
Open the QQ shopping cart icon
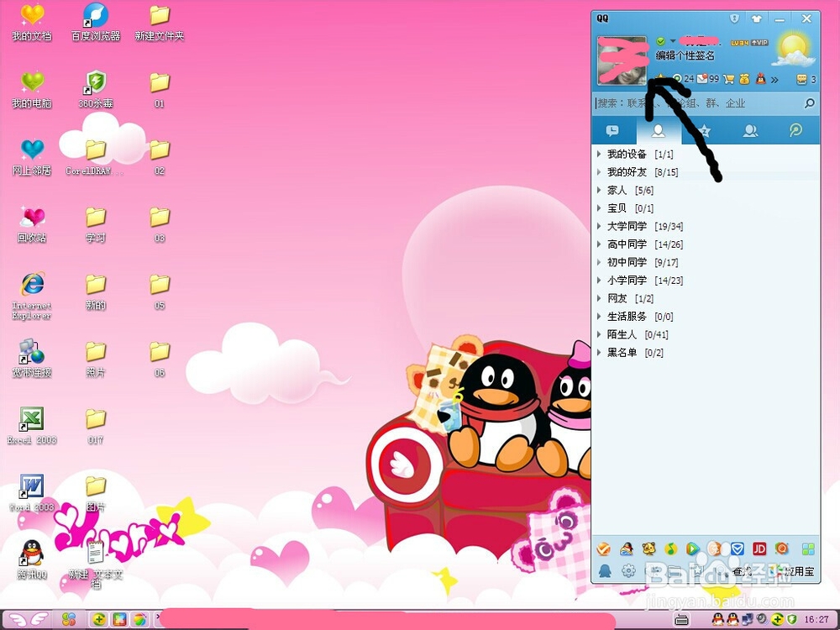(728, 79)
